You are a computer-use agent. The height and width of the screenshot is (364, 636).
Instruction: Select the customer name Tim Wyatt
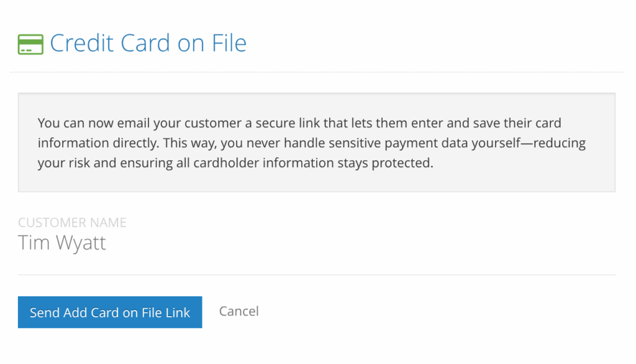62,242
